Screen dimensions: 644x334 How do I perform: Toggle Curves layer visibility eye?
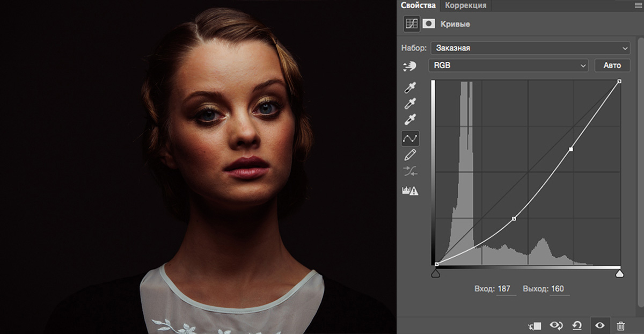[599, 325]
